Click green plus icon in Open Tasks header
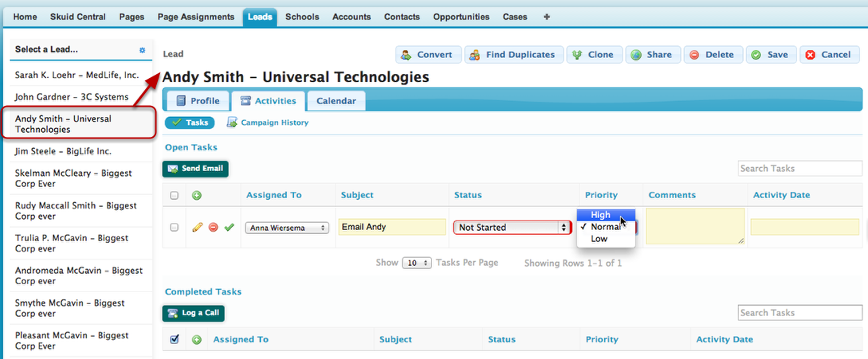 coord(197,195)
